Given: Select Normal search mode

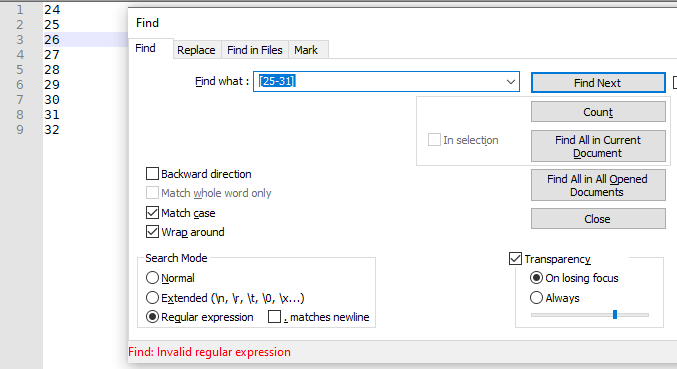Looking at the screenshot, I should [152, 278].
